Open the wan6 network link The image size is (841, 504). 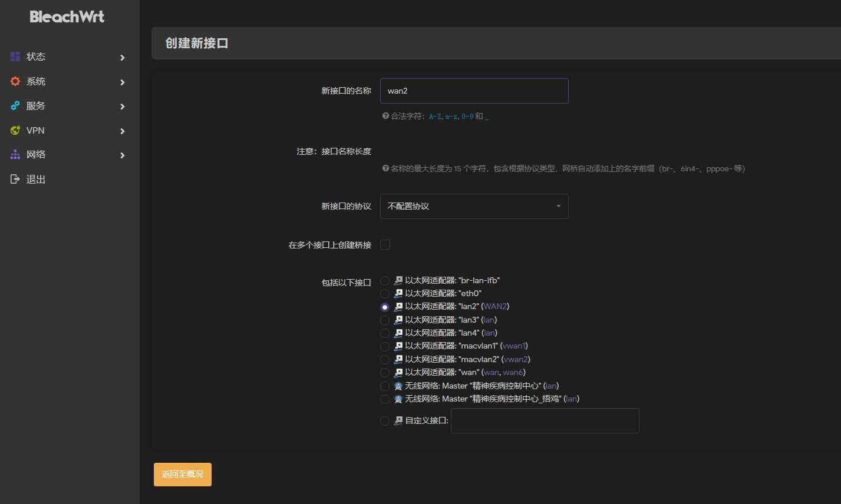(x=513, y=372)
